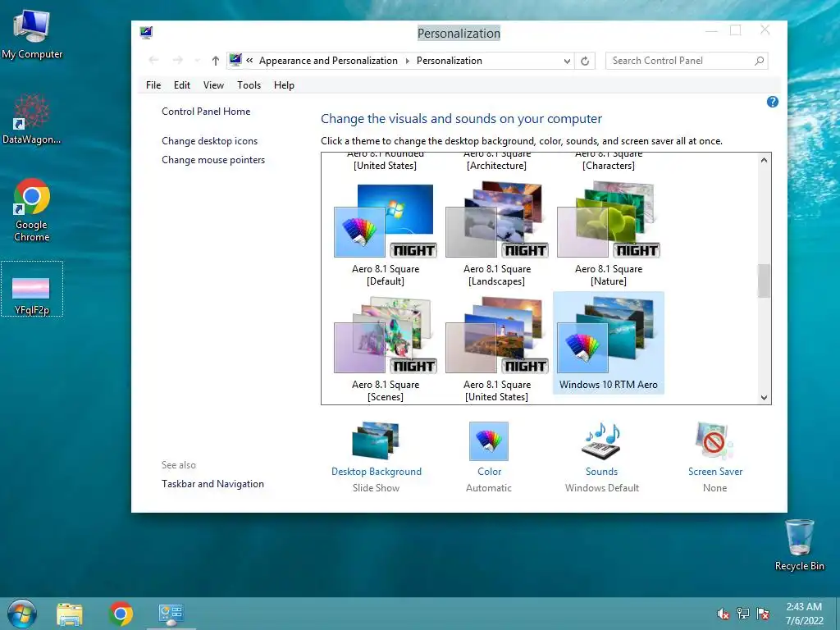Open the Help menu
The height and width of the screenshot is (630, 840).
pos(284,85)
